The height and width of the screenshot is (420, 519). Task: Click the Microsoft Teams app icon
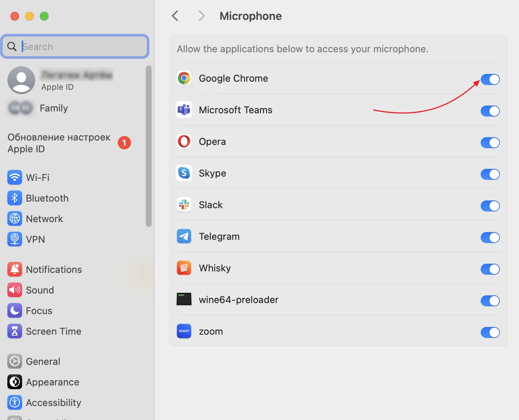click(x=184, y=110)
